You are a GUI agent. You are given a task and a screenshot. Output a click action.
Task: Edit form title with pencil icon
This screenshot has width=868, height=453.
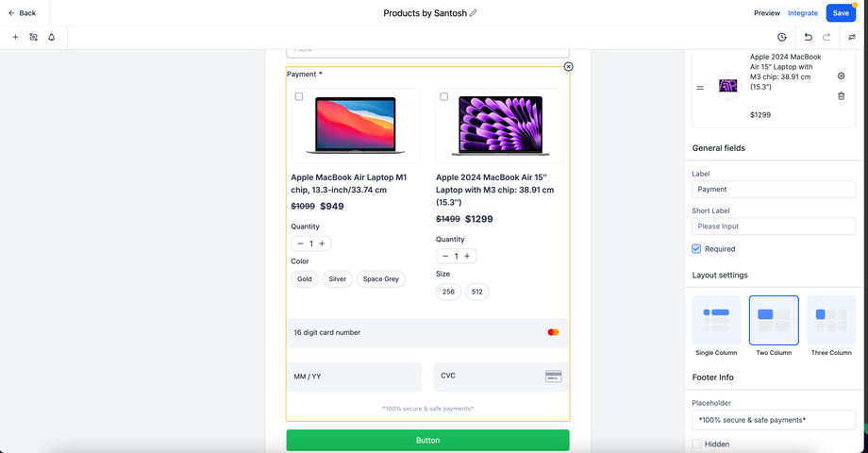(x=474, y=13)
